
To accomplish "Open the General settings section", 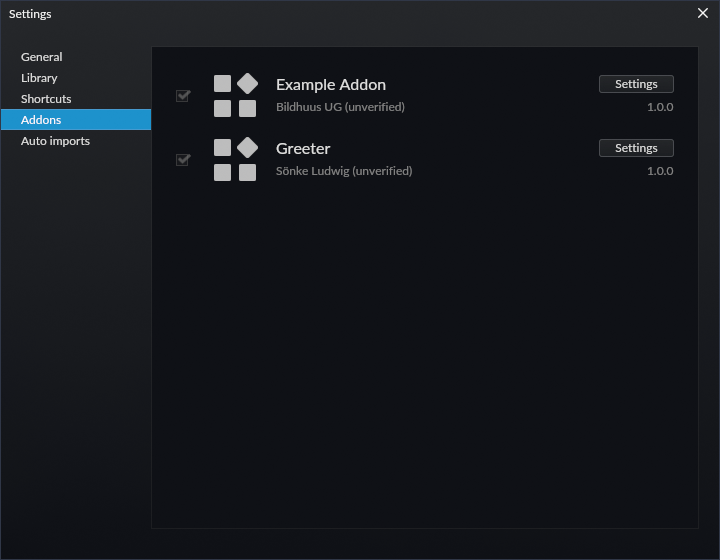I will [x=42, y=57].
